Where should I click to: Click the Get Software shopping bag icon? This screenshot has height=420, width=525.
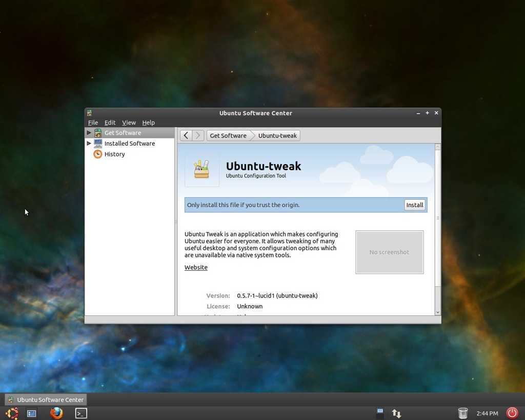pyautogui.click(x=98, y=133)
